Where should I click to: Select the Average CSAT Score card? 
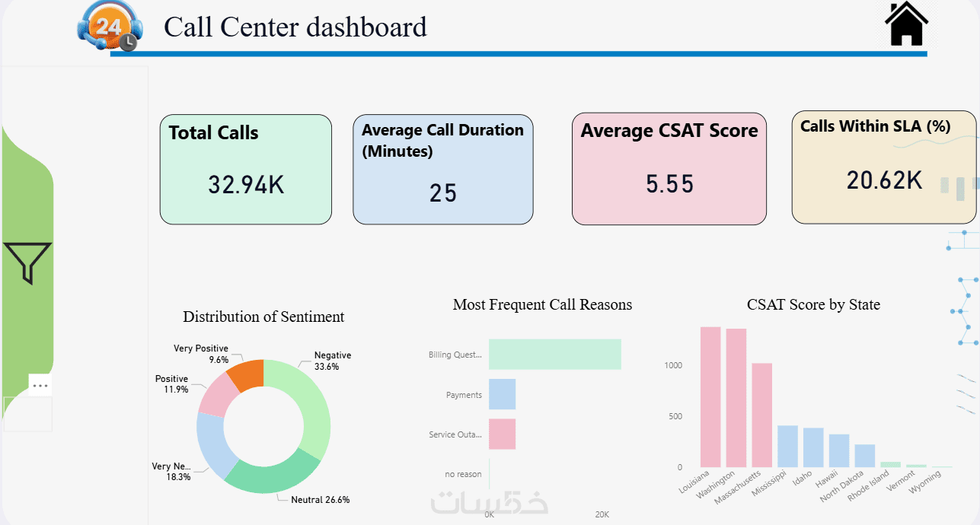coord(669,170)
